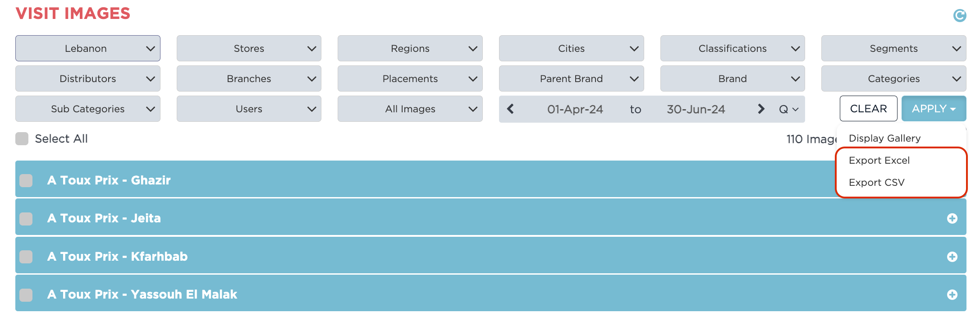Tick the A Toux Prix - Ghazir checkbox
Image resolution: width=980 pixels, height=313 pixels.
coord(26,180)
